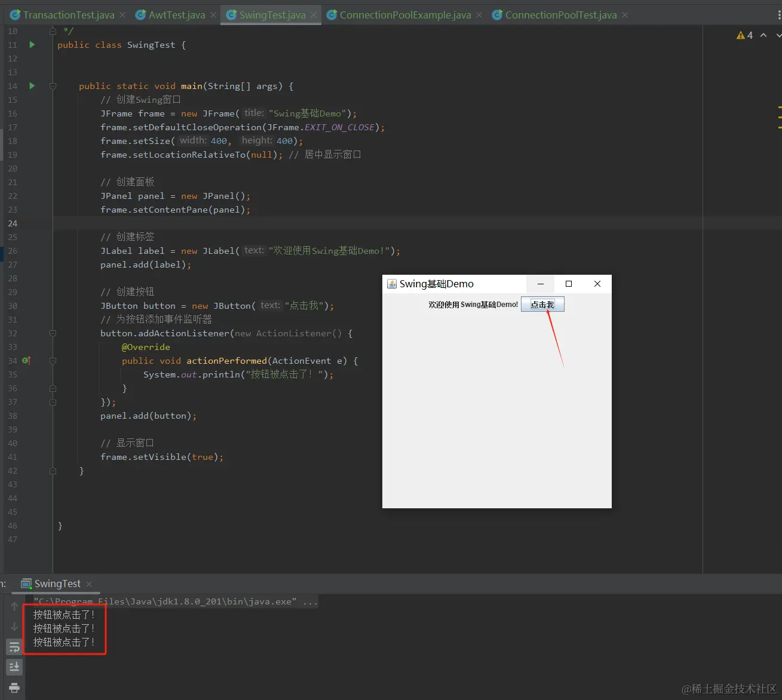Collapse the comment fold marker at line 10
The image size is (782, 700).
coord(53,31)
